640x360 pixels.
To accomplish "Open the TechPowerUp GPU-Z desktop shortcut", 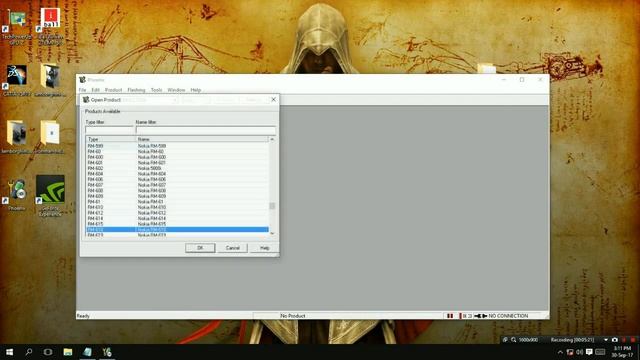I will [x=16, y=26].
